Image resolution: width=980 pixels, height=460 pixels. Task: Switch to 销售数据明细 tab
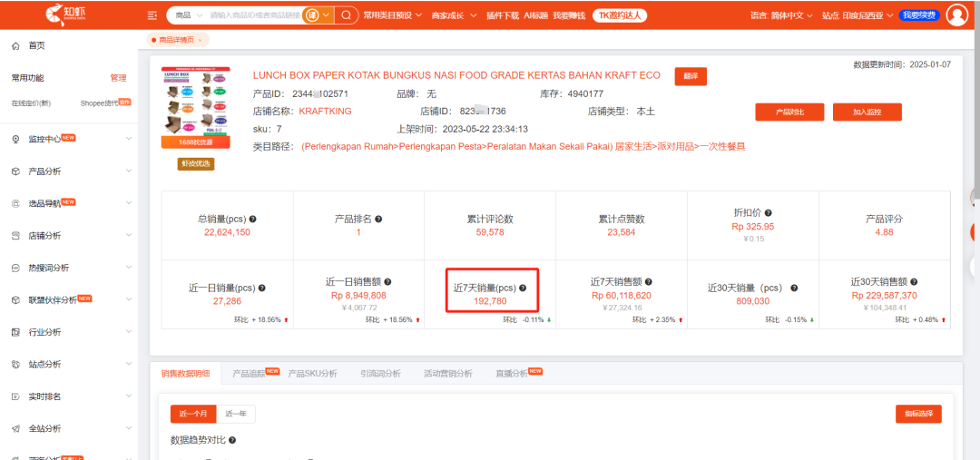click(186, 374)
